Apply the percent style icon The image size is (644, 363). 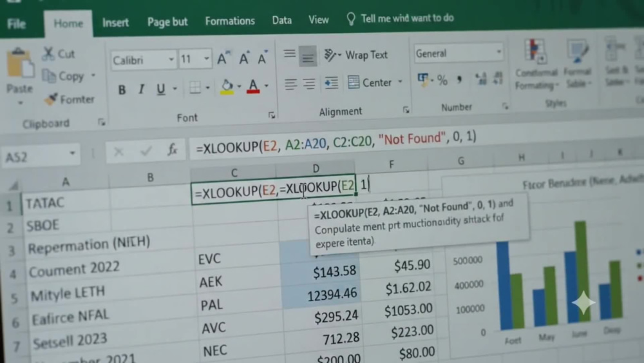tap(442, 80)
